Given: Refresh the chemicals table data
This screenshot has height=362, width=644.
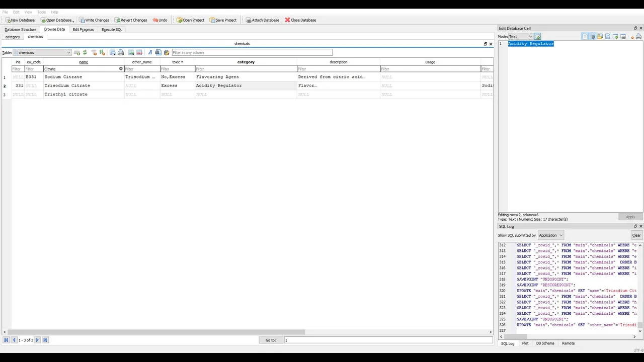Looking at the screenshot, I should (x=85, y=52).
